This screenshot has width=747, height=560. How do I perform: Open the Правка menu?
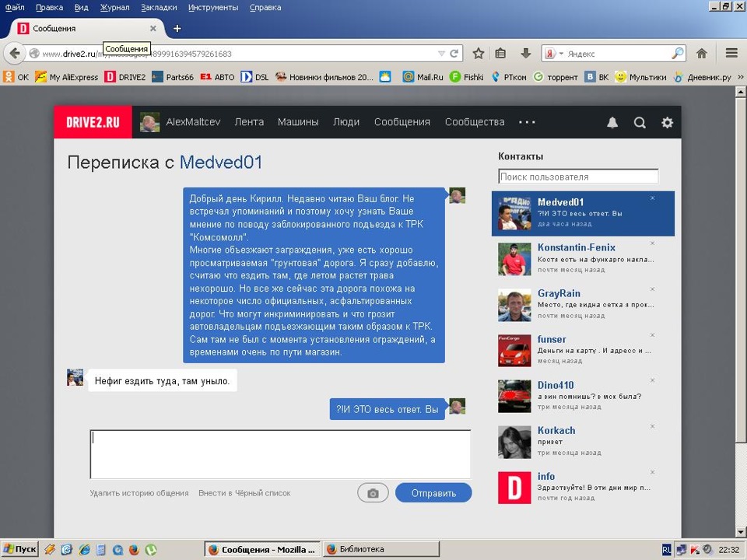[50, 8]
